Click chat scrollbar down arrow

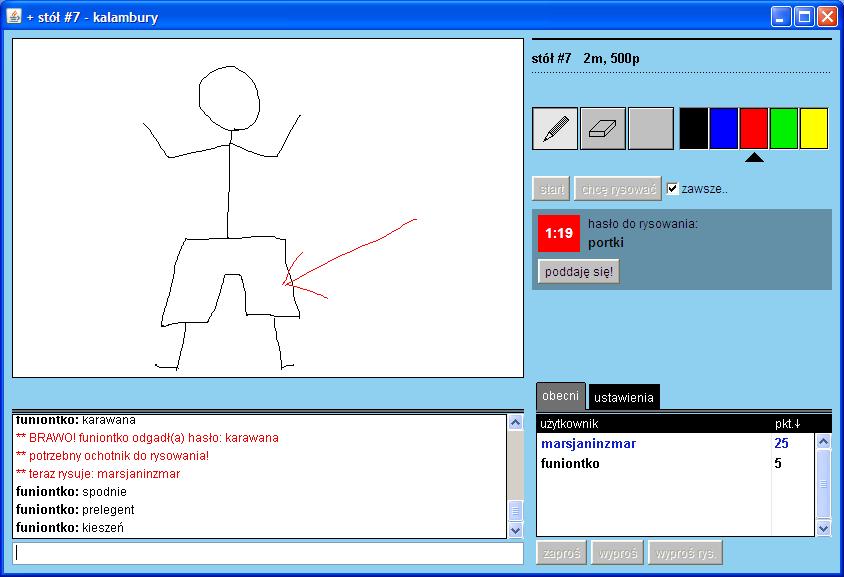click(x=515, y=530)
